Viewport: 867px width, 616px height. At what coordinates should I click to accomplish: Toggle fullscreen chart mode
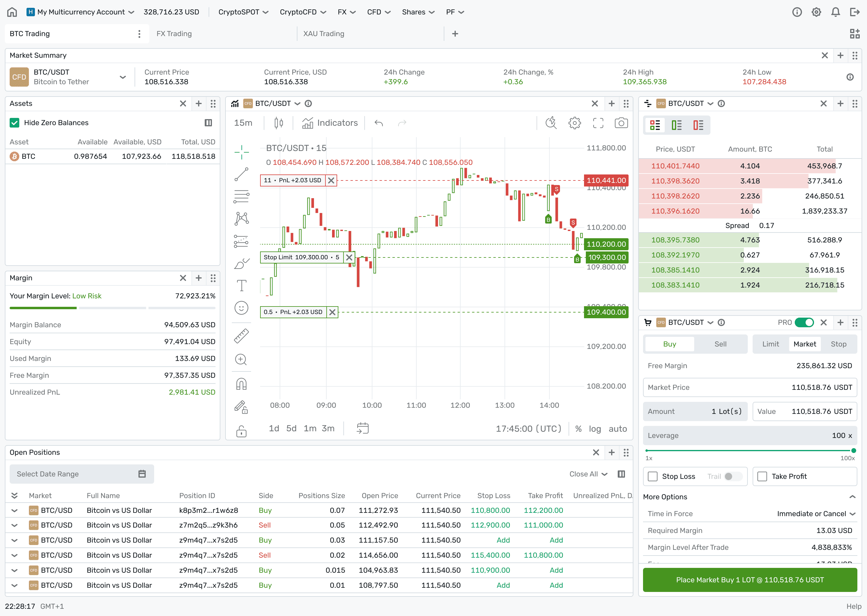coord(598,123)
